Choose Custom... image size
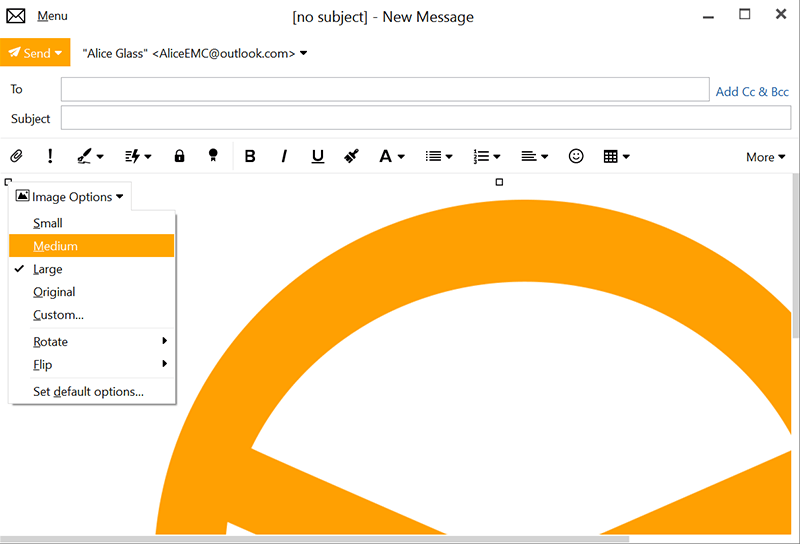The image size is (800, 544). point(92,315)
